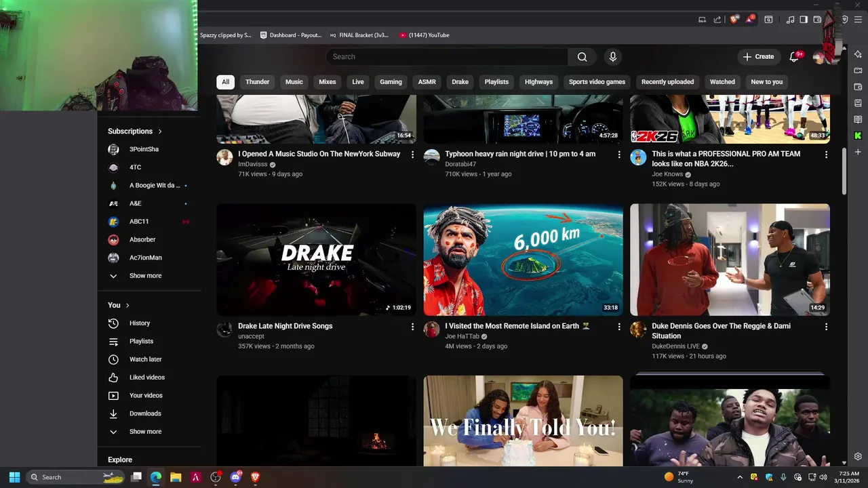Open sidebar settings gear icon
Image resolution: width=868 pixels, height=488 pixels.
click(x=858, y=456)
